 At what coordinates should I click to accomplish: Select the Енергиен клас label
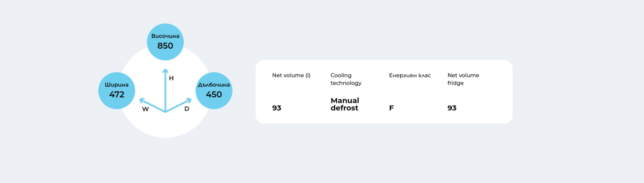[x=410, y=75]
